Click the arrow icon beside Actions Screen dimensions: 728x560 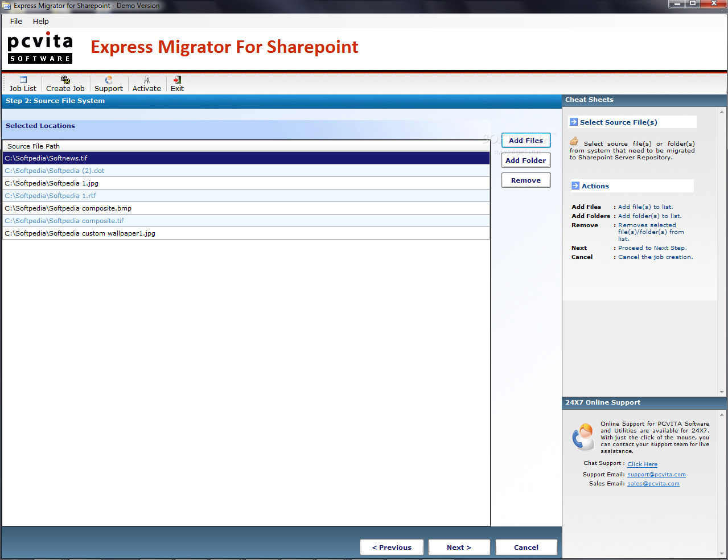click(x=575, y=186)
